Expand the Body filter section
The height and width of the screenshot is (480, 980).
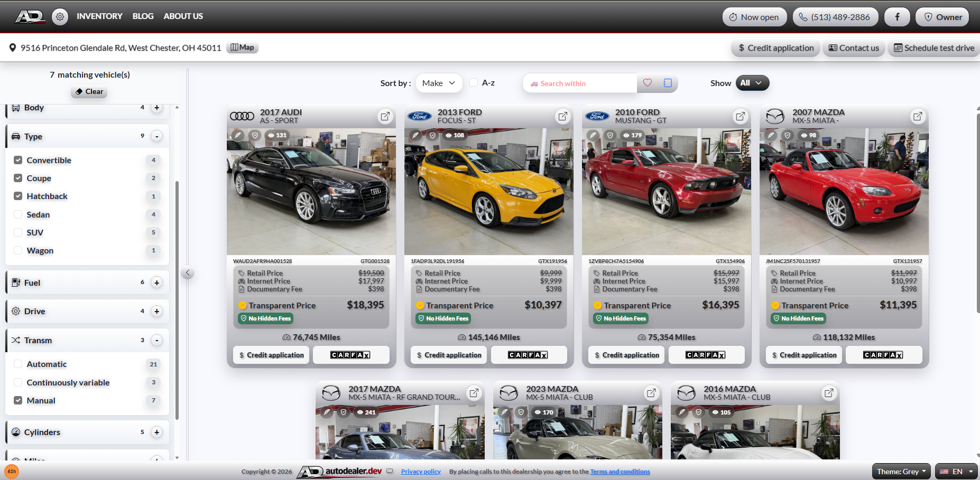156,108
